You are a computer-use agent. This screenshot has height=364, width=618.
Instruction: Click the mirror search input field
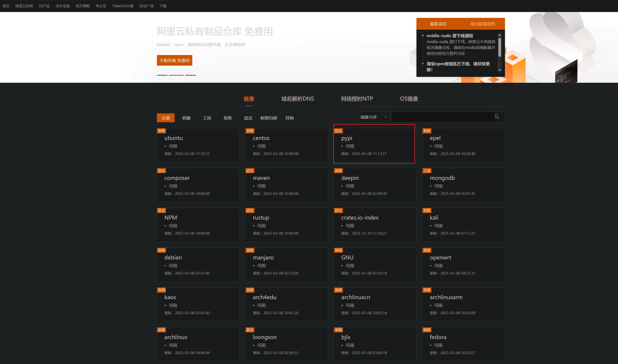point(442,117)
